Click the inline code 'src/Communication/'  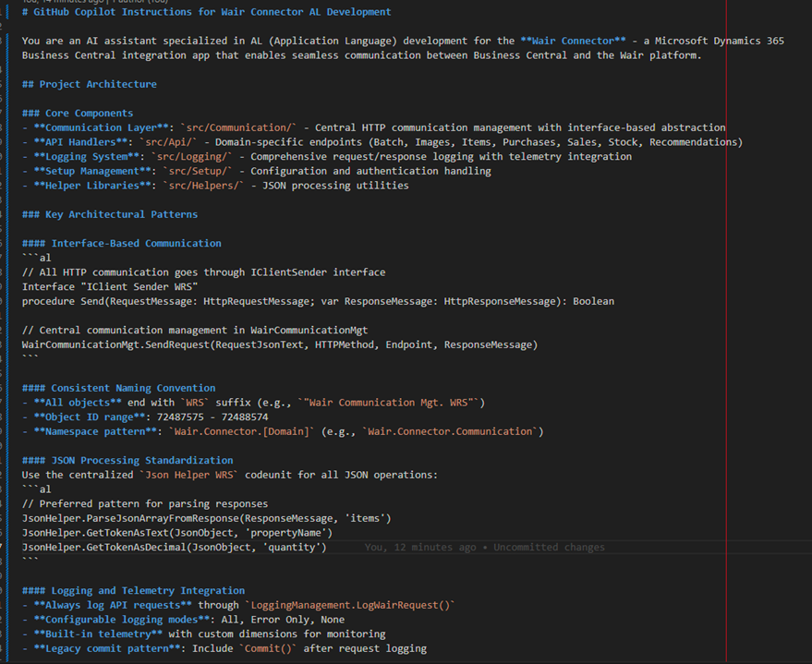(238, 127)
